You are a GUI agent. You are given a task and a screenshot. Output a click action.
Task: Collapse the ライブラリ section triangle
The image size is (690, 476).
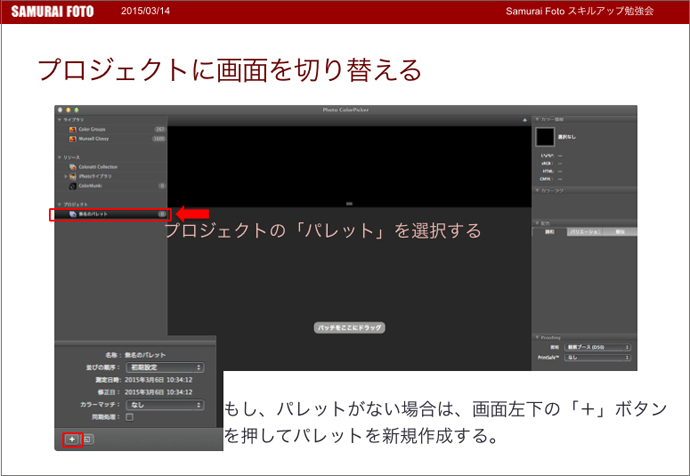coord(59,120)
